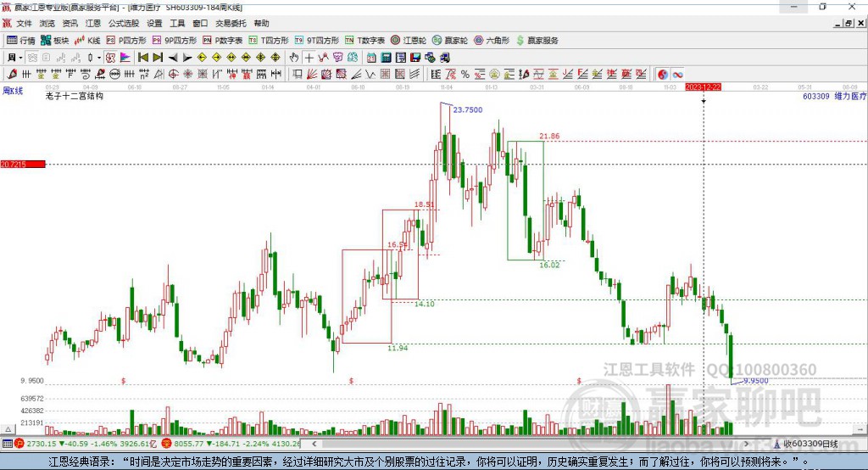Screen dimensions: 868x470
Task: Open the 窗口 menu
Action: (200, 23)
